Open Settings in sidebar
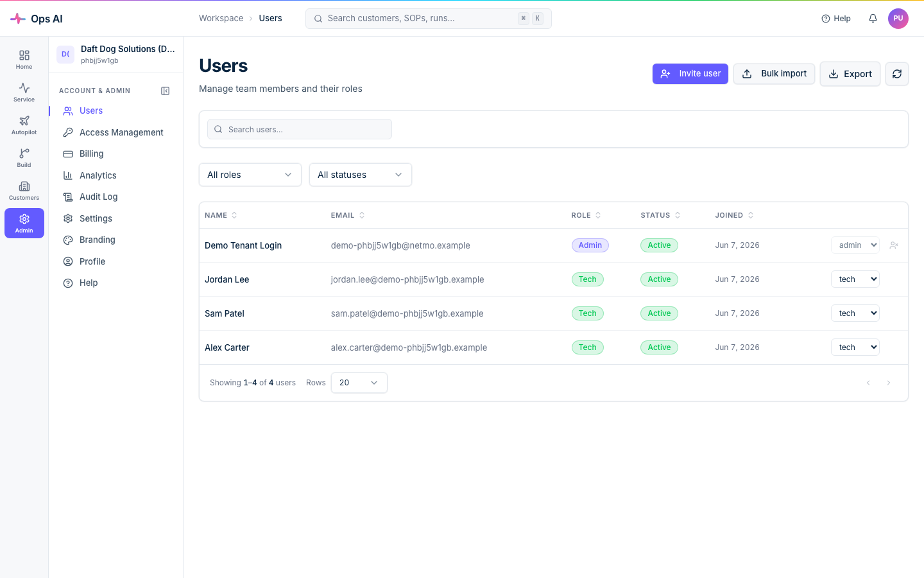The height and width of the screenshot is (578, 924). pos(116,218)
